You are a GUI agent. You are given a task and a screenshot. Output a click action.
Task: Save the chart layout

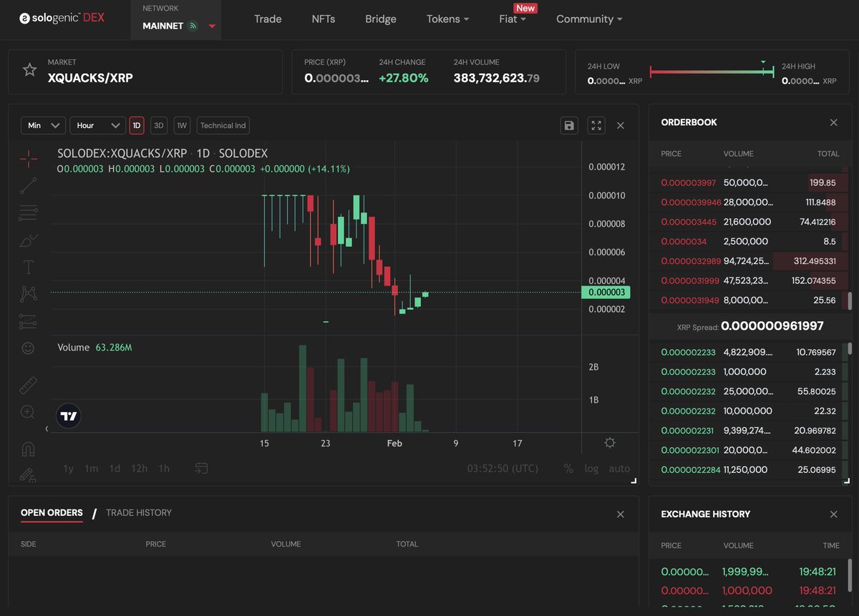click(569, 125)
